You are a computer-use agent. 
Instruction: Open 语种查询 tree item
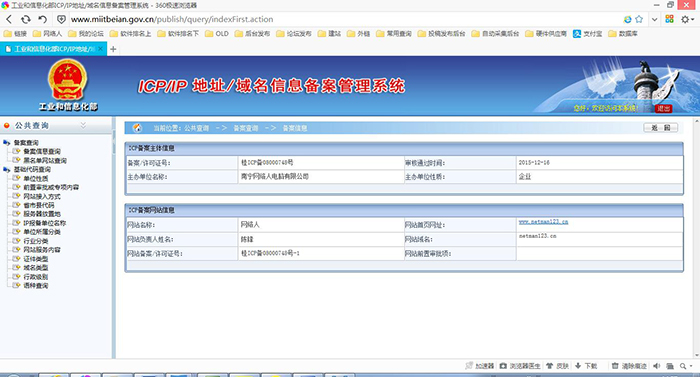[x=36, y=285]
